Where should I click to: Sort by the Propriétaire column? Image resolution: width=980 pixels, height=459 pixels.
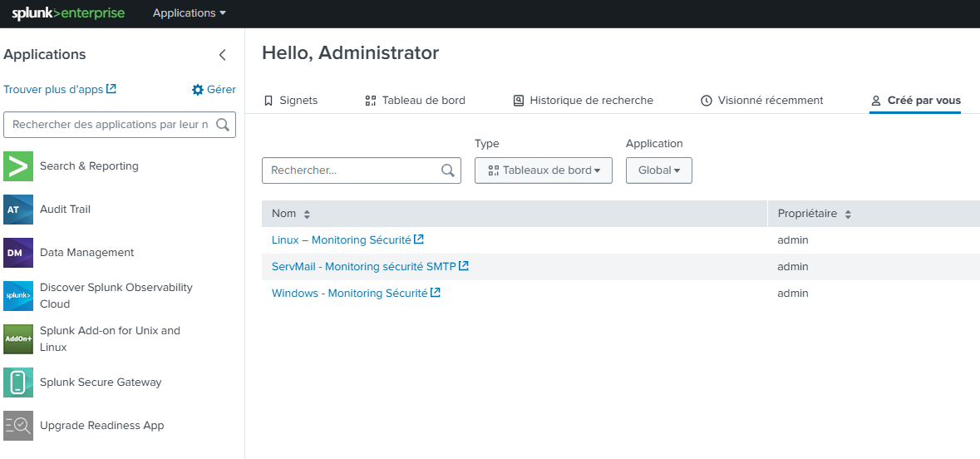coord(815,214)
